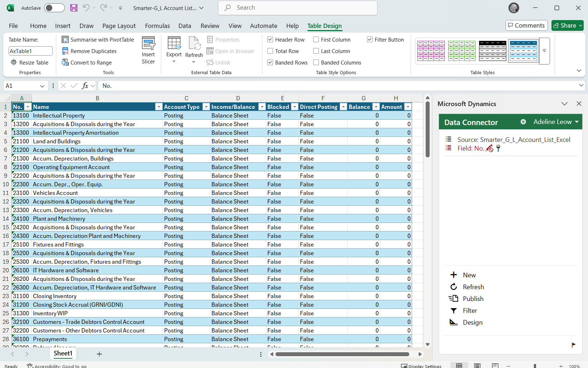
Task: Open the Balance column filter button
Action: [x=376, y=107]
